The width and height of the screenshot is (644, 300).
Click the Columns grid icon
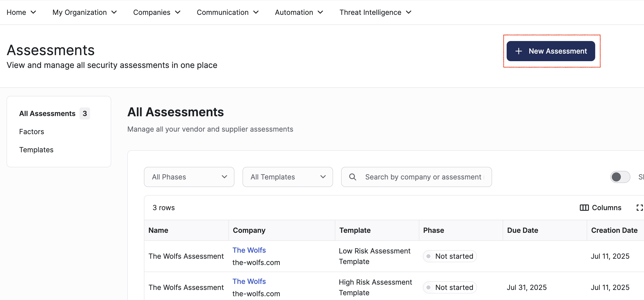coord(584,208)
